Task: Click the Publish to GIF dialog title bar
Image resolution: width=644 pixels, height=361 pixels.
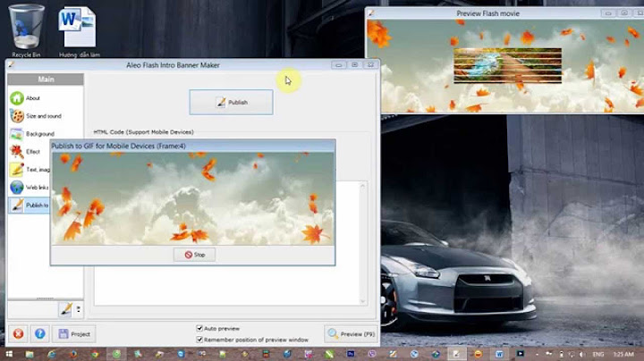Action: (x=192, y=146)
